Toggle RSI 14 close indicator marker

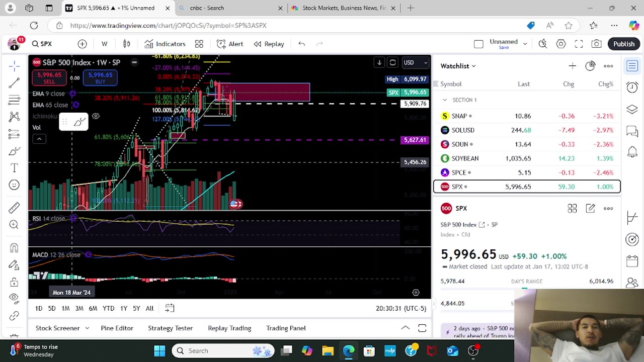[x=73, y=219]
